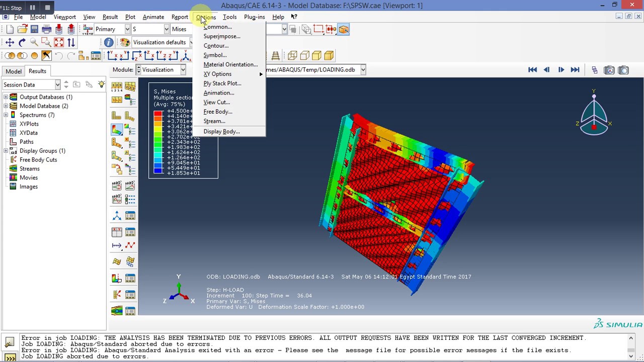Image resolution: width=644 pixels, height=362 pixels.
Task: Switch to the Model tab
Action: 14,71
